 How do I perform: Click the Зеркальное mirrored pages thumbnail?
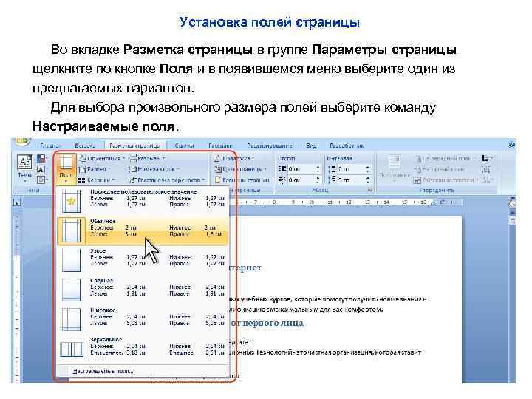(72, 349)
